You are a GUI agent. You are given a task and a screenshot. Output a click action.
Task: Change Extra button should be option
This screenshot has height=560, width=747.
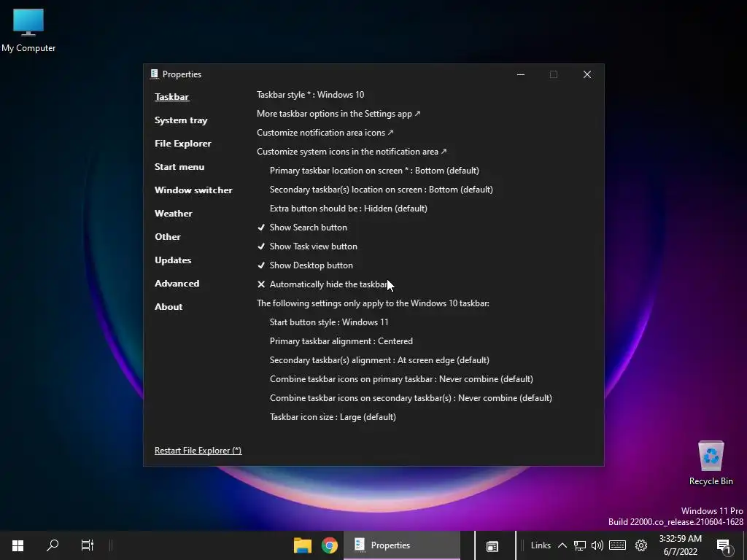[x=348, y=209]
